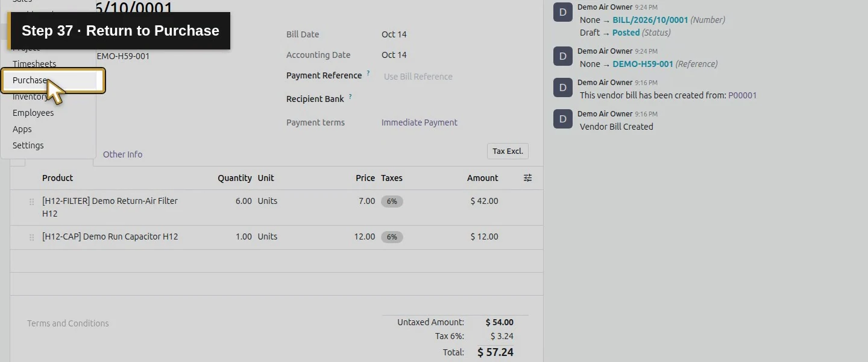Open column settings adjust icon
Viewport: 868px width, 362px height.
(528, 178)
